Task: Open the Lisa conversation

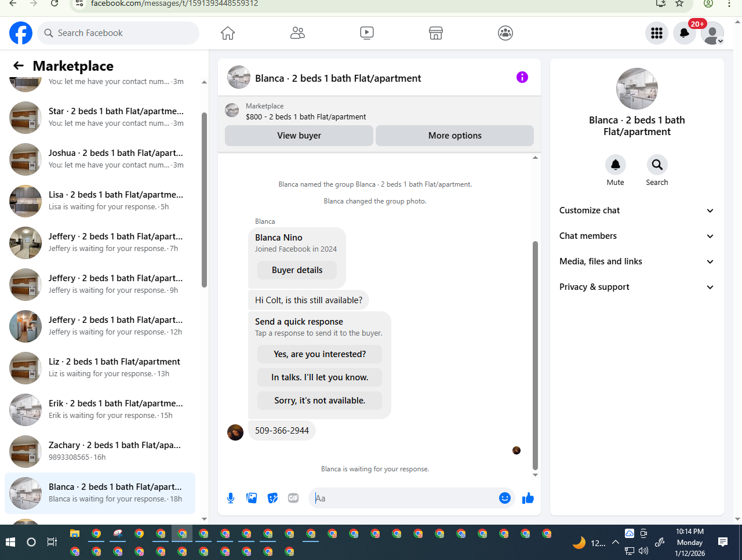Action: click(x=100, y=201)
